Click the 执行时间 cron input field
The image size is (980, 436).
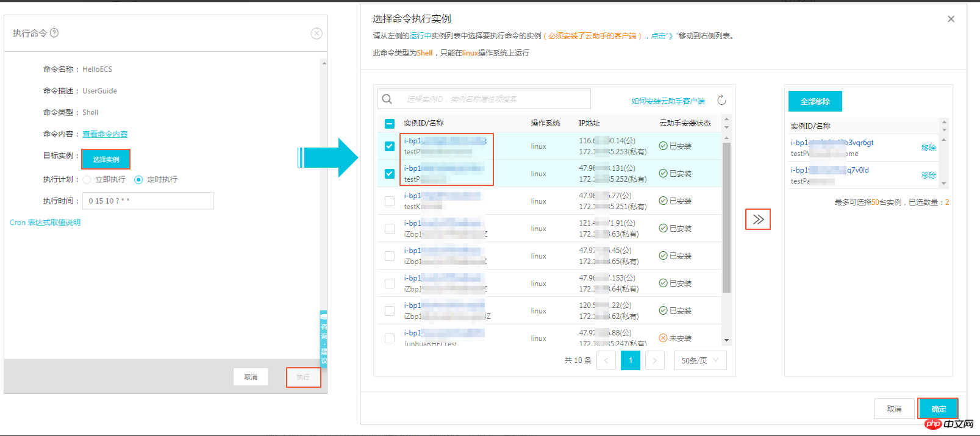coord(148,201)
